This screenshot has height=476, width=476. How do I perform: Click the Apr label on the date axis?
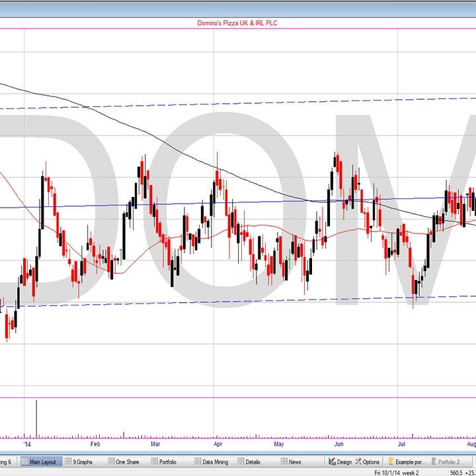(218, 444)
